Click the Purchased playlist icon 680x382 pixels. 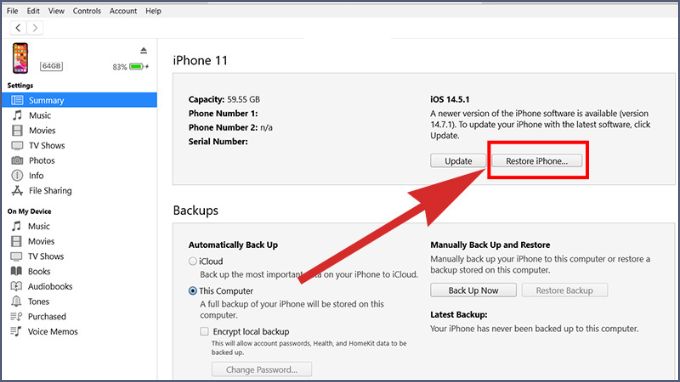tap(16, 317)
